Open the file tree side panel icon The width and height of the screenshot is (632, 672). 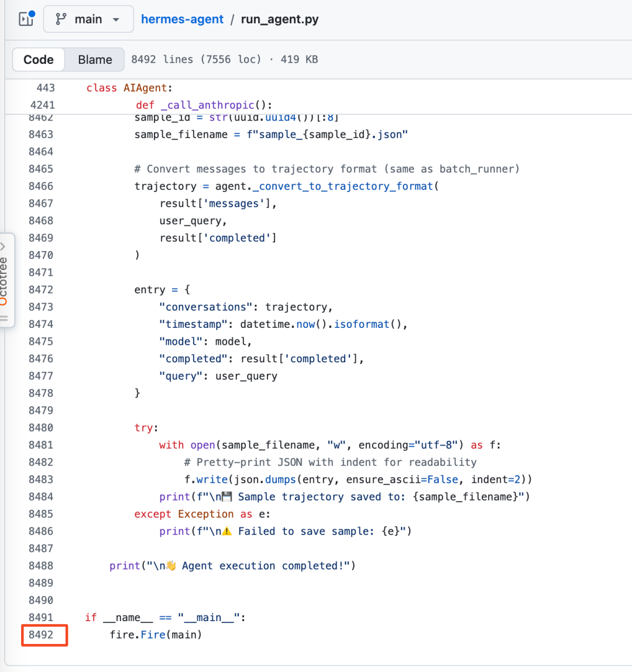(x=26, y=19)
